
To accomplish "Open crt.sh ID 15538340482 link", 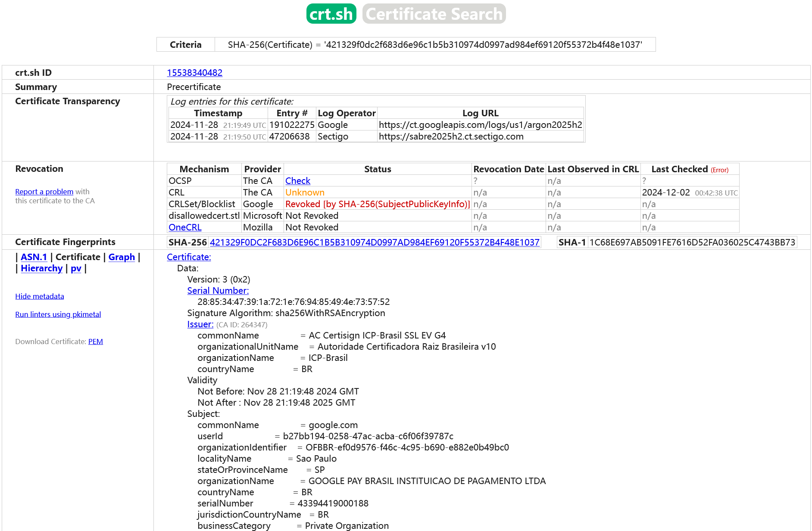I will click(194, 73).
